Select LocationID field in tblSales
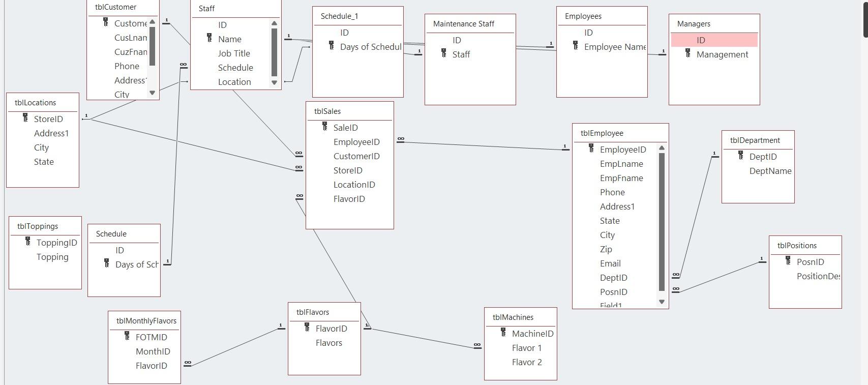Screen dimensions: 868x385 pyautogui.click(x=354, y=185)
